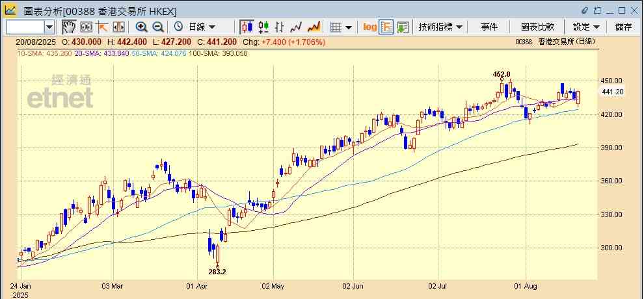
Task: Toggle the data legend panel icon
Action: coord(386,27)
